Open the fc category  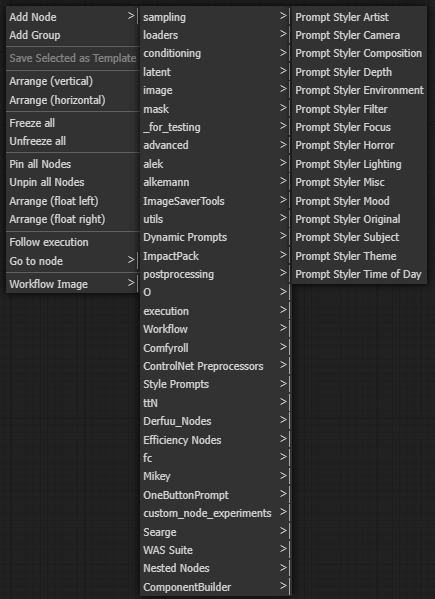click(x=215, y=458)
